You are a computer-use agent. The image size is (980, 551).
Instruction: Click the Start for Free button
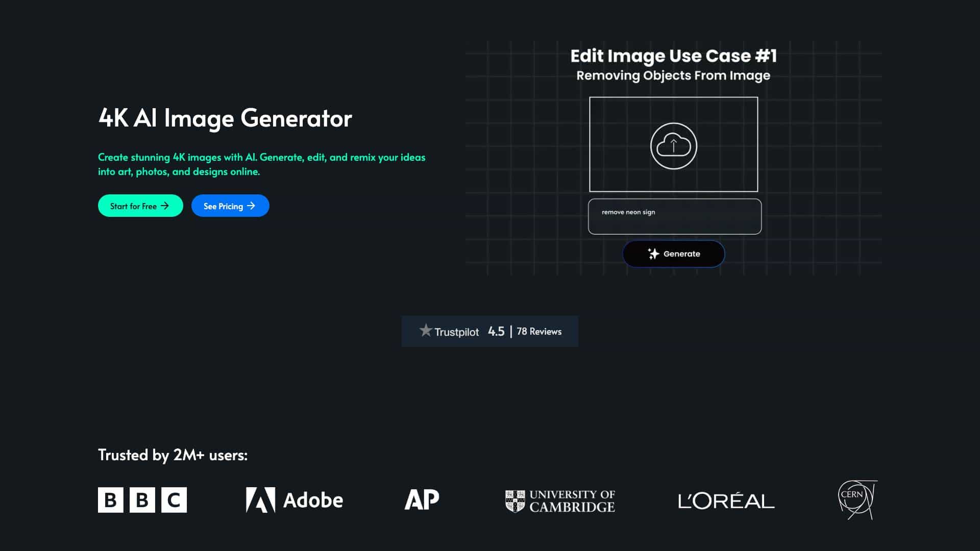coord(140,206)
